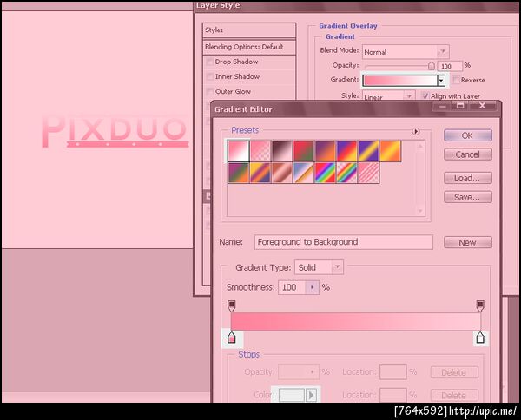Screen dimensions: 521x420
Task: Close the Gradient Editor window
Action: click(483, 106)
